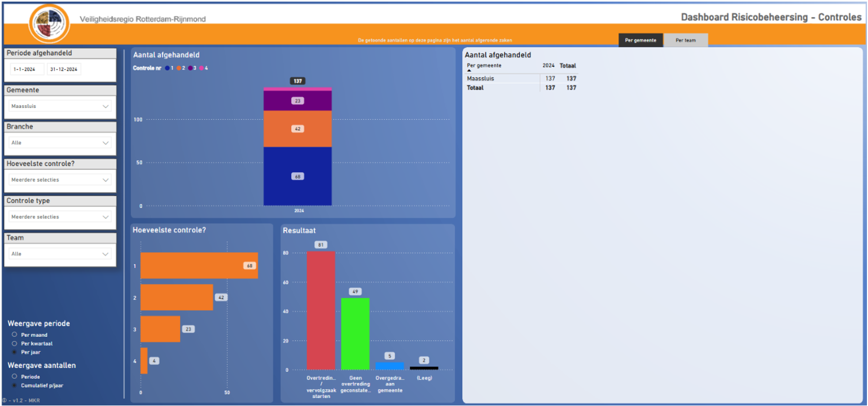The height and width of the screenshot is (406, 868).
Task: Expand the Branche dropdown
Action: pos(60,143)
